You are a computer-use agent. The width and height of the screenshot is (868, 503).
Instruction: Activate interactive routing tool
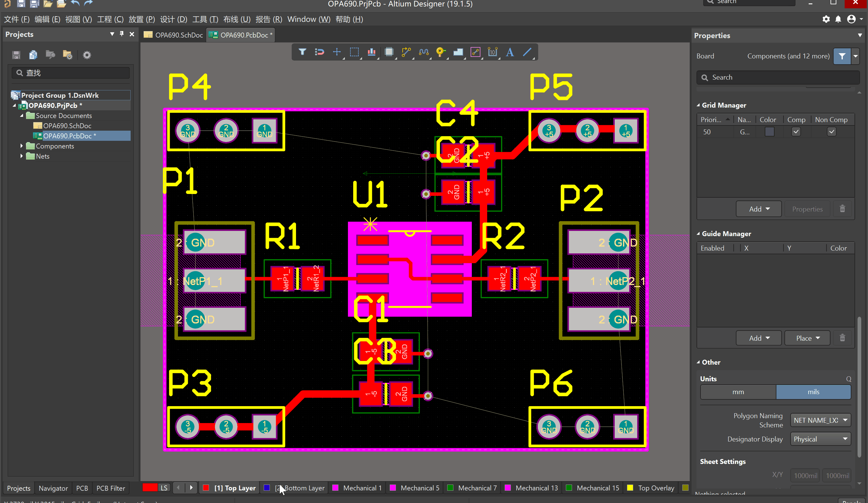tap(406, 52)
